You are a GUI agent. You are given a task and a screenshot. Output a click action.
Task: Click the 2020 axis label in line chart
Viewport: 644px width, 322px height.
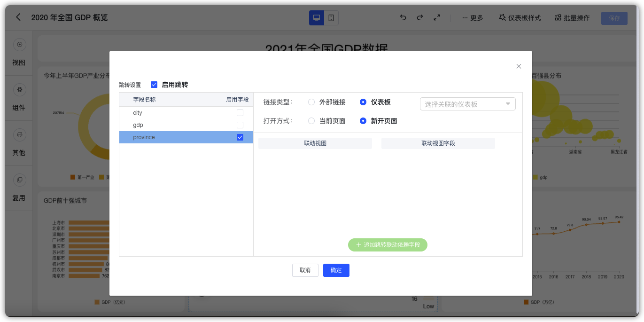coord(619,277)
